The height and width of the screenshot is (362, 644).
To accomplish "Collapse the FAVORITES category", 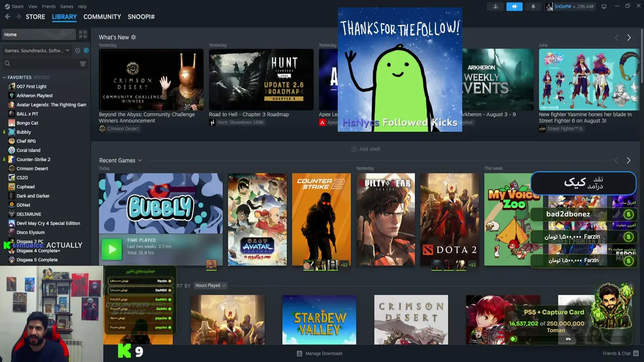I will click(x=4, y=77).
